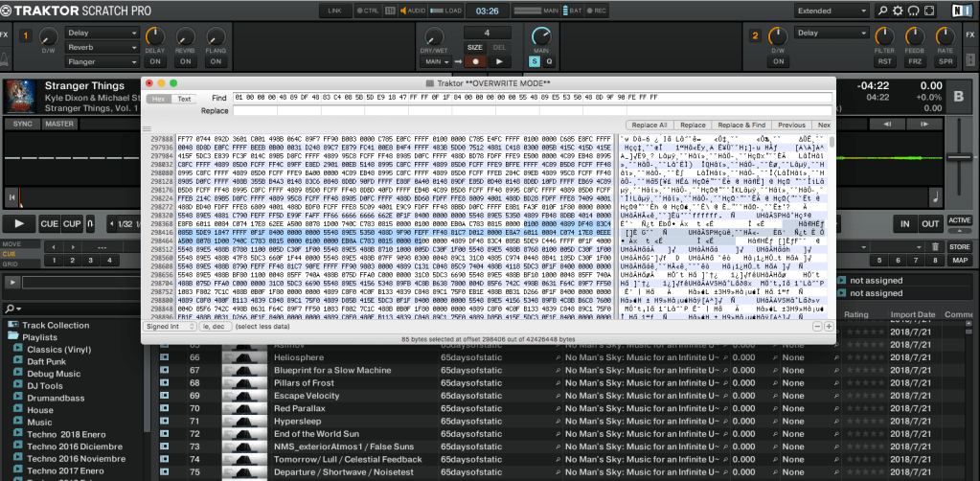Click the FRZ freeze button in FX 2
Image resolution: width=980 pixels, height=481 pixels.
(915, 61)
